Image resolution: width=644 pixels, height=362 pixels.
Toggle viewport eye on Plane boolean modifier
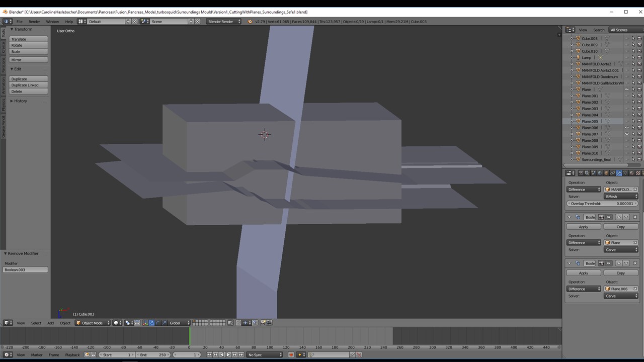click(x=608, y=217)
